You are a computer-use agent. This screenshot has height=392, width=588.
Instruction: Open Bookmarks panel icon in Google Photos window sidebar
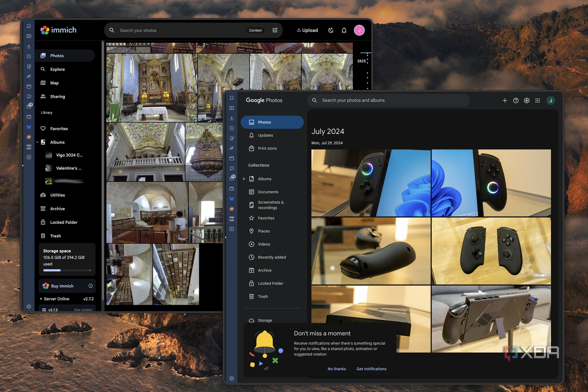[231, 98]
